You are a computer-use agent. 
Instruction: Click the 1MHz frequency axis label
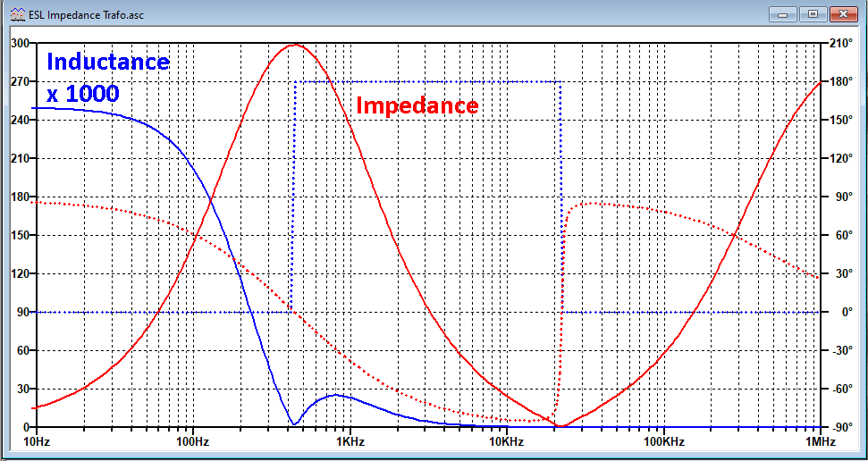821,442
